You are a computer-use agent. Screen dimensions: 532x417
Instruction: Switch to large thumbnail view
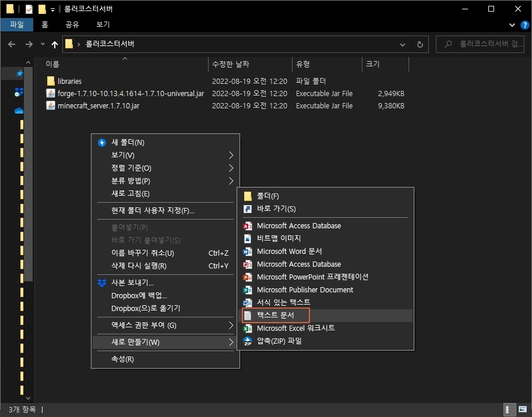coord(522,409)
